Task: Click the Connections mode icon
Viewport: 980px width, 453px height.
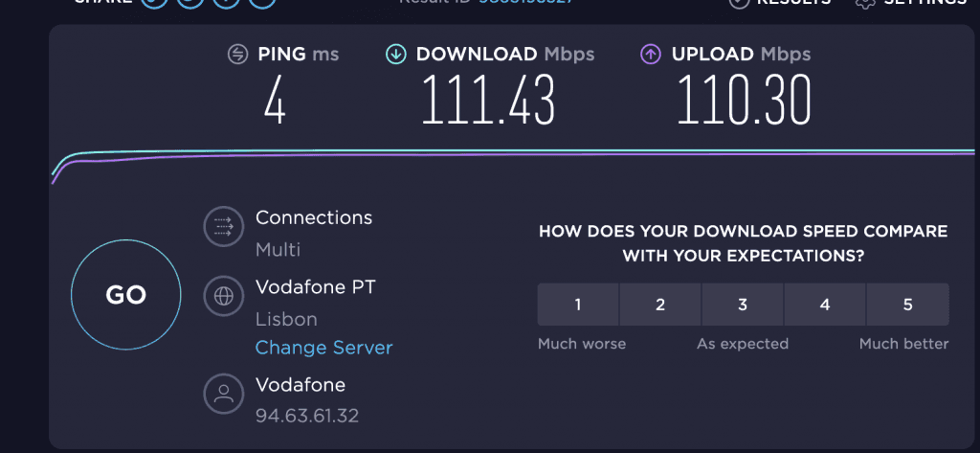Action: [x=222, y=227]
